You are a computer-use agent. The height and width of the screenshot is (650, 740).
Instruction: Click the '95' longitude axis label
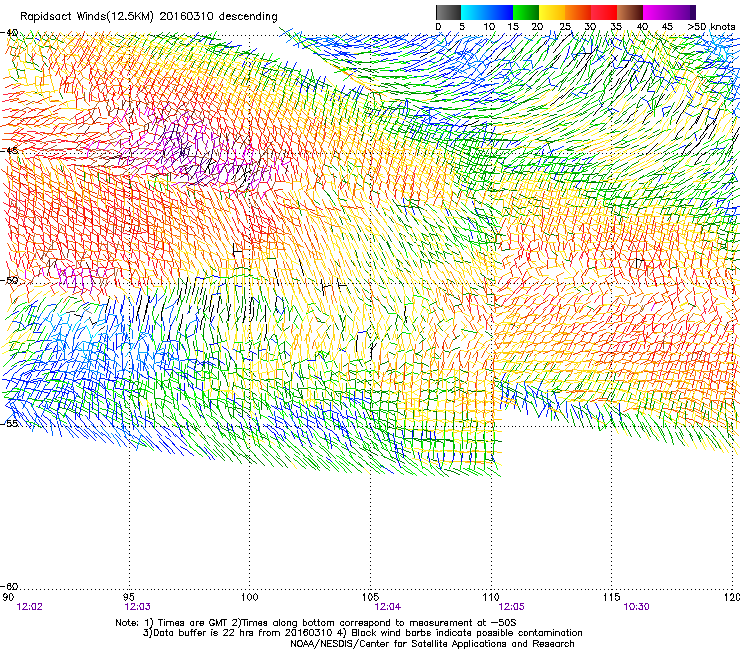point(129,597)
